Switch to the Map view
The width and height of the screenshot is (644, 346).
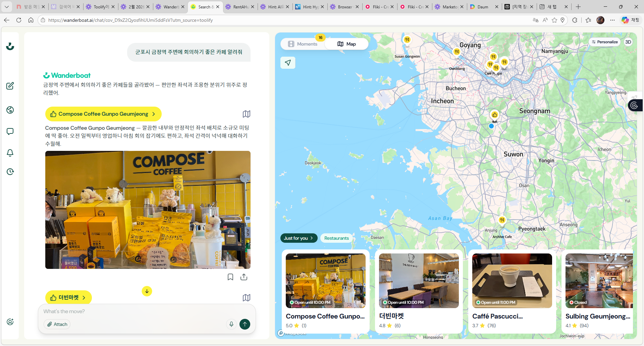[346, 44]
